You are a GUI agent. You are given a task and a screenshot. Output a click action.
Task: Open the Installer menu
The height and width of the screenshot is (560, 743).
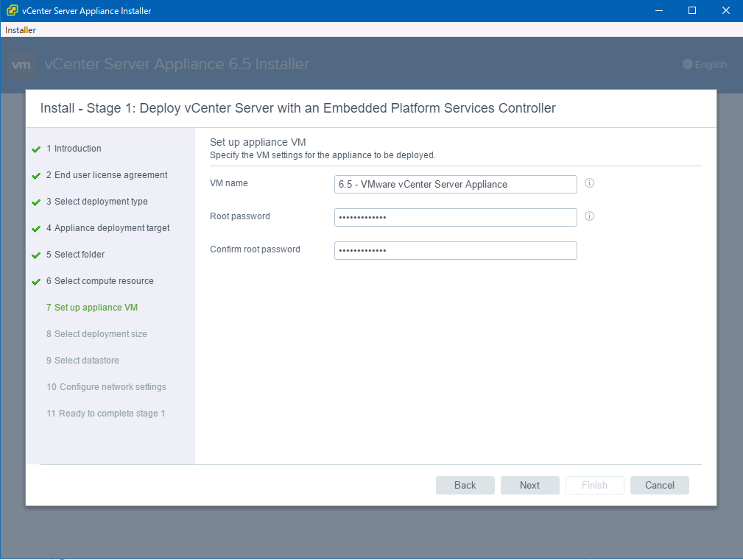click(x=21, y=30)
